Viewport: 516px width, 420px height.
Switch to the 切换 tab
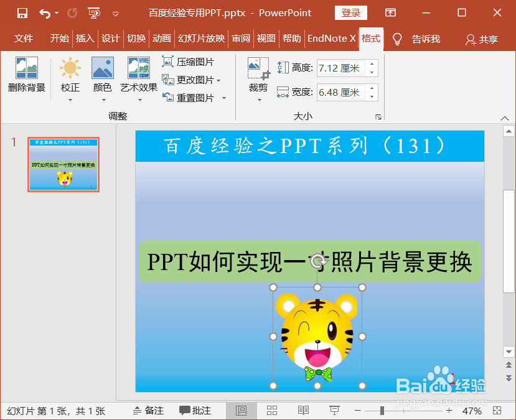point(136,39)
